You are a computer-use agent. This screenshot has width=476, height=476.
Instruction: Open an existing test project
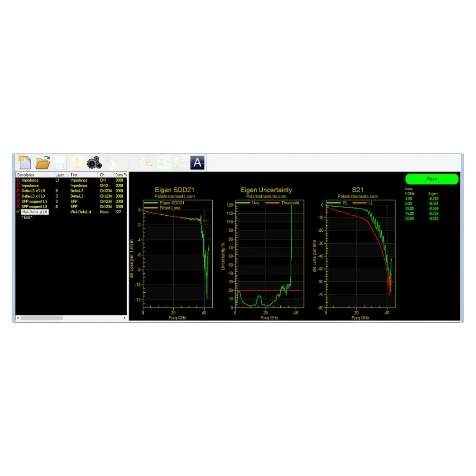[43, 162]
